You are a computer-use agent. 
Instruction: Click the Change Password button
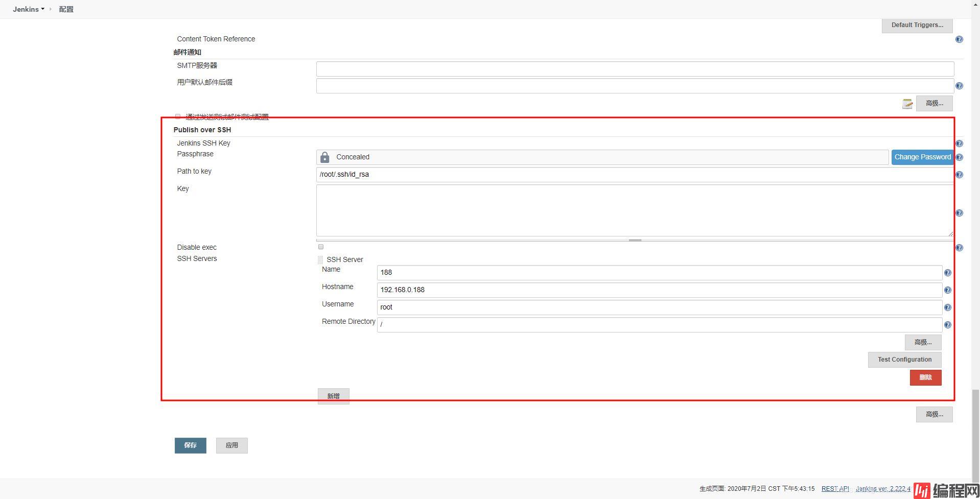[922, 157]
